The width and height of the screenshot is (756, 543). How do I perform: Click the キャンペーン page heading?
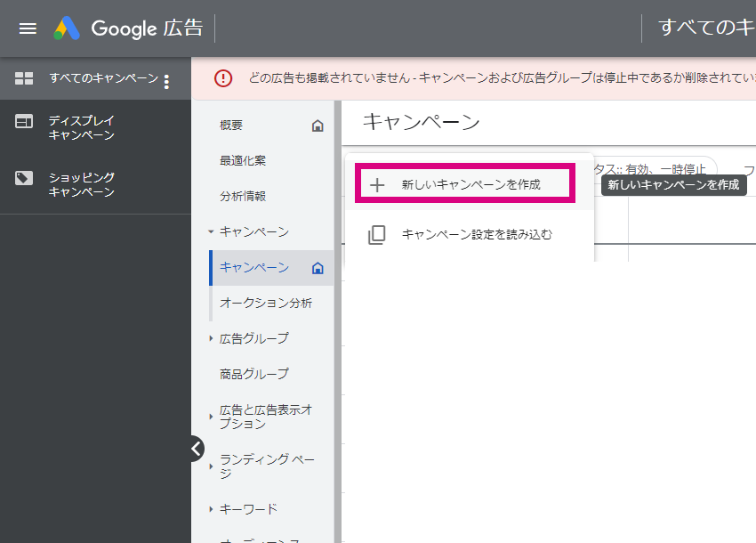pos(422,122)
